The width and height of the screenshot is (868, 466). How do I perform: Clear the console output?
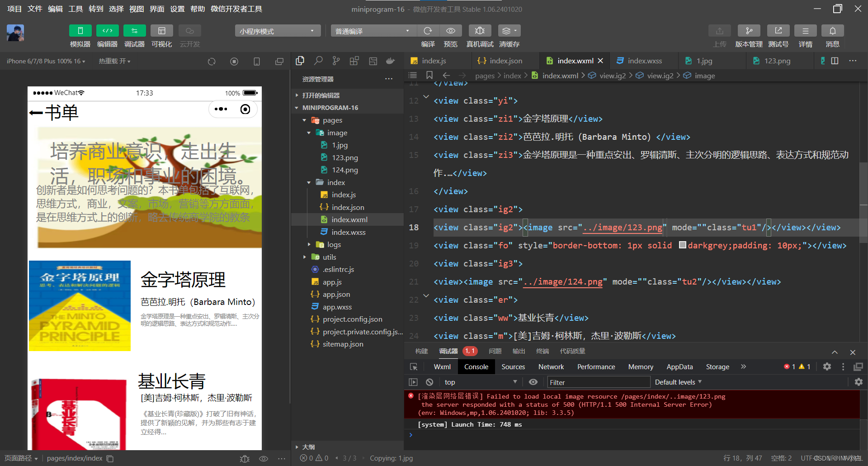click(x=429, y=382)
